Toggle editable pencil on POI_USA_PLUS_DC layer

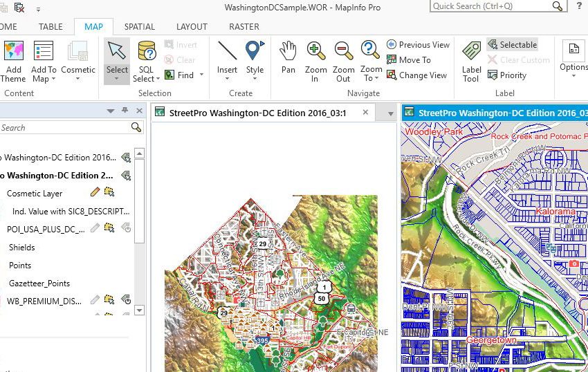point(95,227)
